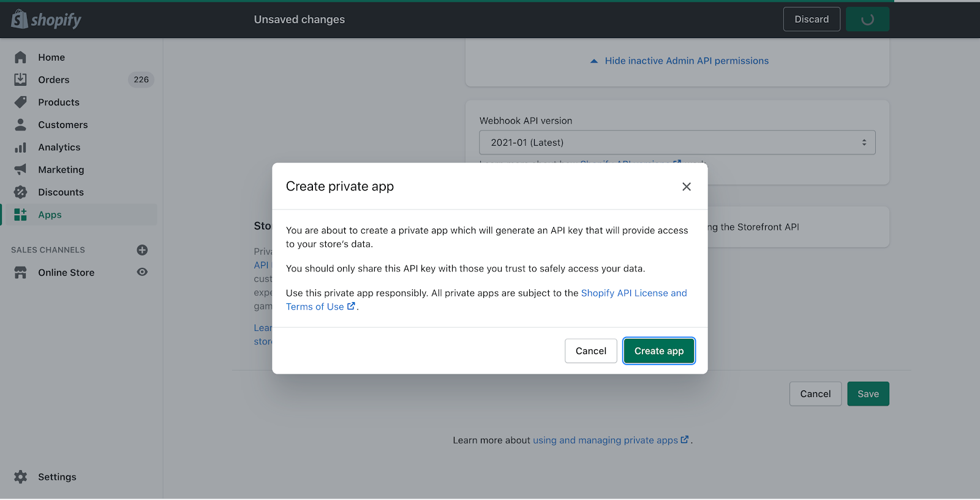980x500 pixels.
Task: Click the Shopify logo icon
Action: [x=20, y=20]
